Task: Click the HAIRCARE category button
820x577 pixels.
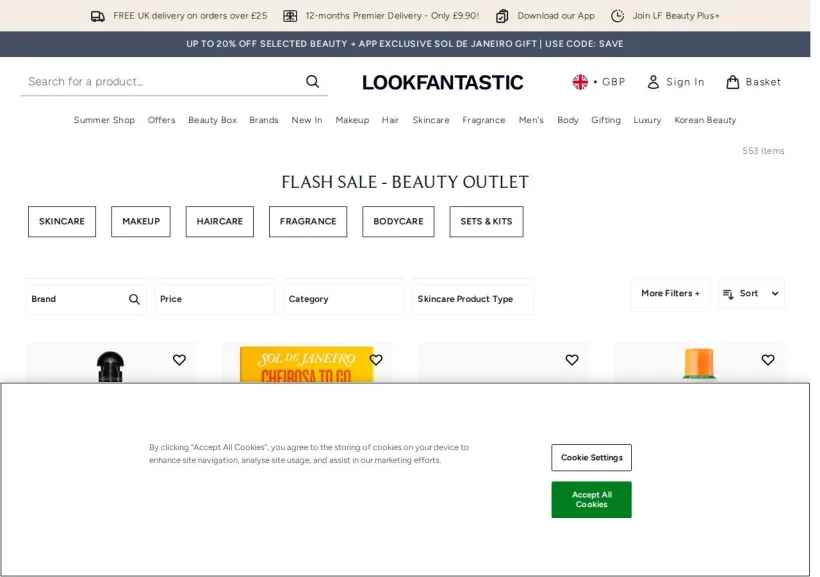Action: (220, 222)
